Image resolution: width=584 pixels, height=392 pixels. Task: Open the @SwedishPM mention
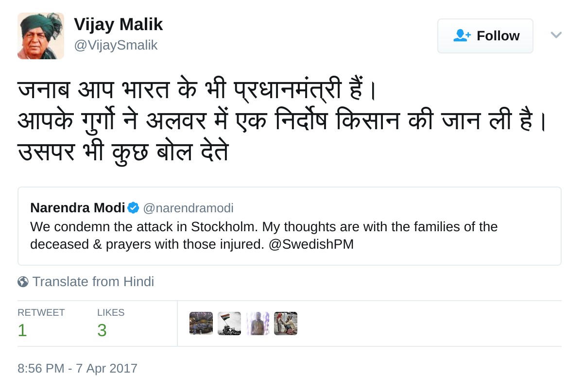click(x=311, y=244)
